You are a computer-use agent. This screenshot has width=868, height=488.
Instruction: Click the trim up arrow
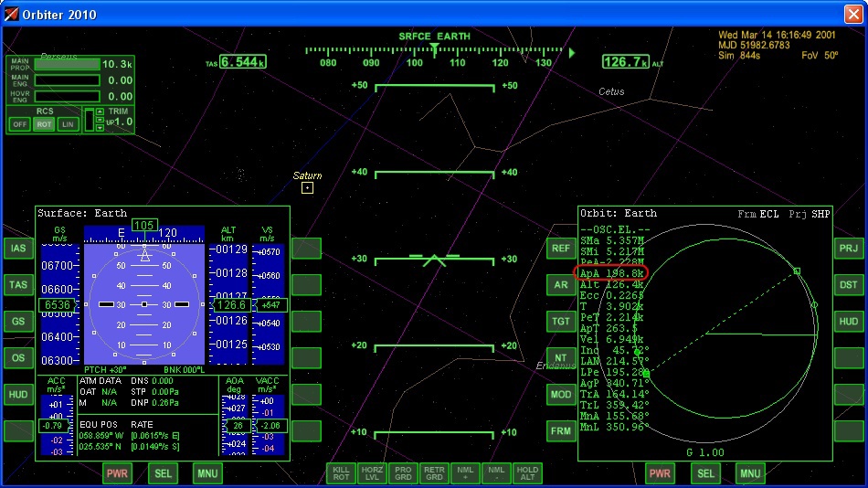pyautogui.click(x=100, y=111)
